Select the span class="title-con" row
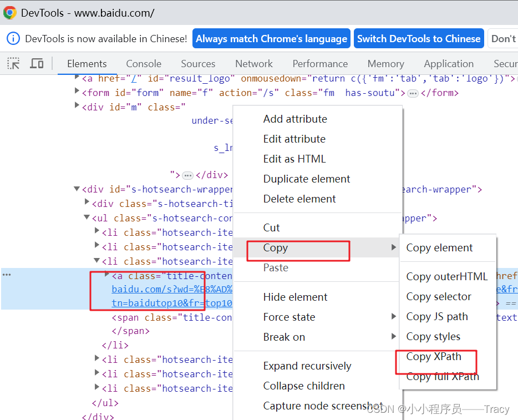The height and width of the screenshot is (420, 518). coord(172,317)
